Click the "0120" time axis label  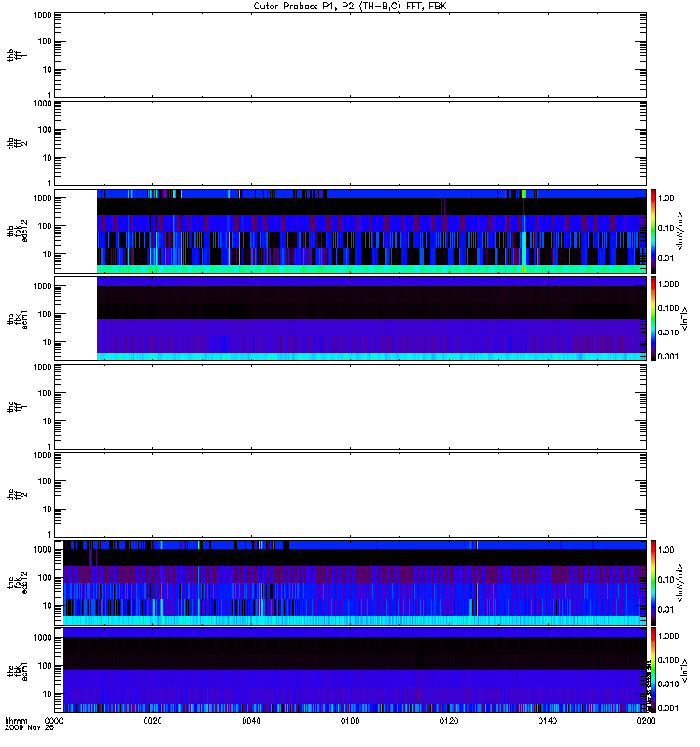[x=449, y=721]
